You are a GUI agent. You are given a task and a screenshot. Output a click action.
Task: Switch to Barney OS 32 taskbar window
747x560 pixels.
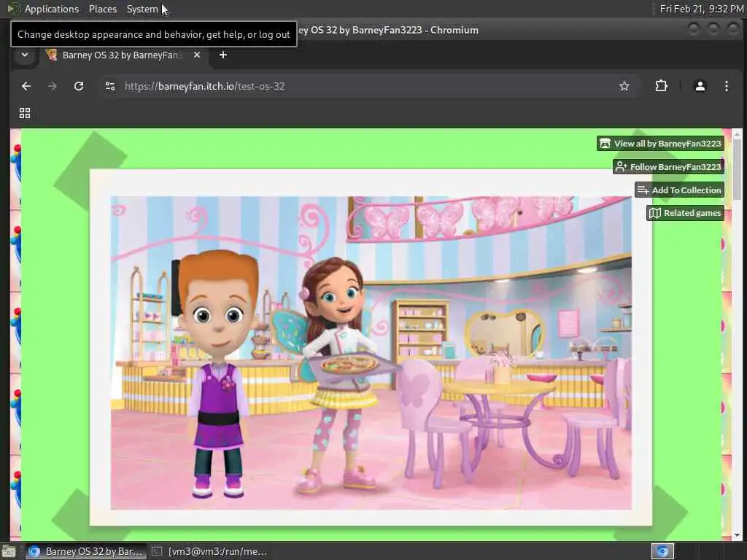(x=85, y=551)
